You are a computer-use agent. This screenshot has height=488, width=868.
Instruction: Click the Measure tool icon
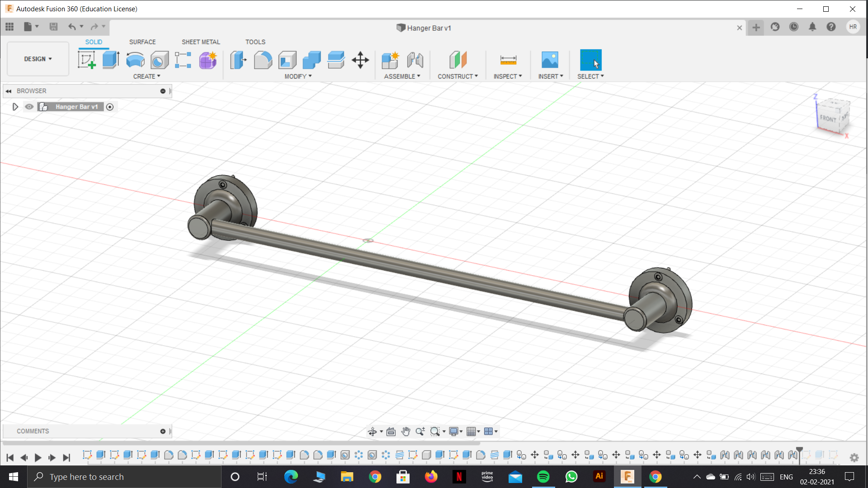coord(508,60)
